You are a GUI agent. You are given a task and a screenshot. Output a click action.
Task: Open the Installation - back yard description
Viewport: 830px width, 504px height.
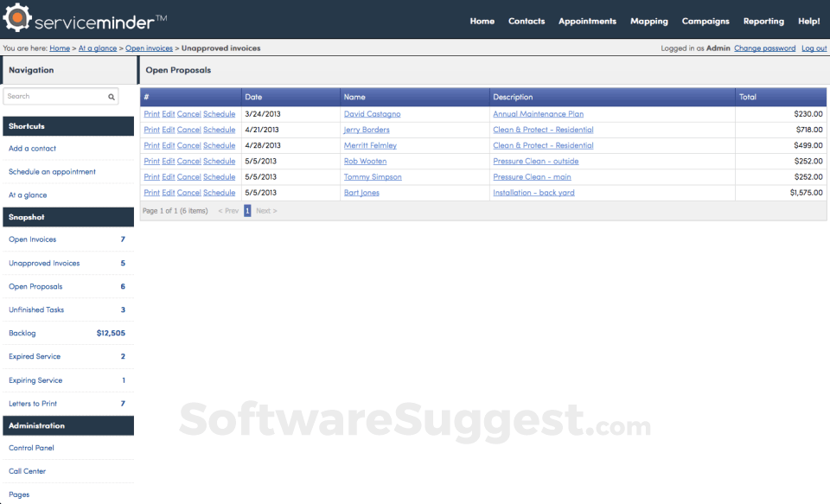[x=533, y=193]
